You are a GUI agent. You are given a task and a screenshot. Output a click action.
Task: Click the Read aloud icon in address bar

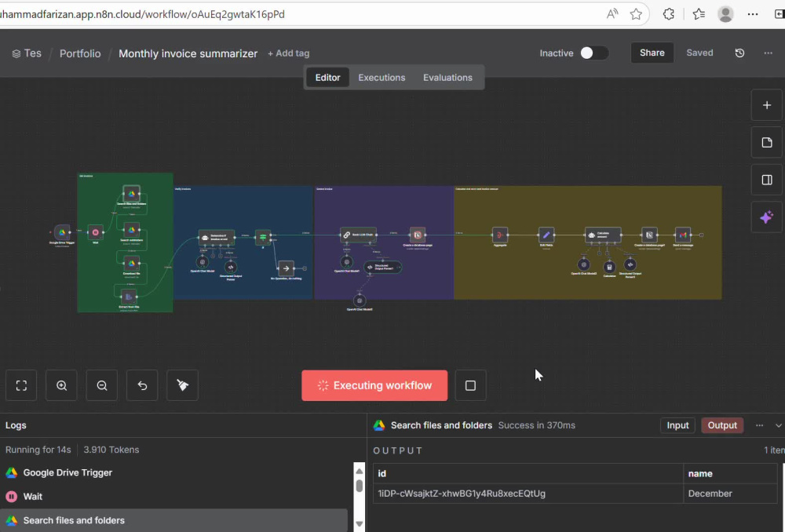coord(612,14)
